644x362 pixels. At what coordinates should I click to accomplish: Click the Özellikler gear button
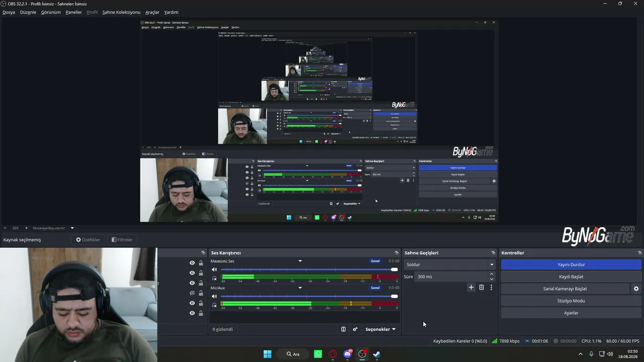(x=88, y=240)
